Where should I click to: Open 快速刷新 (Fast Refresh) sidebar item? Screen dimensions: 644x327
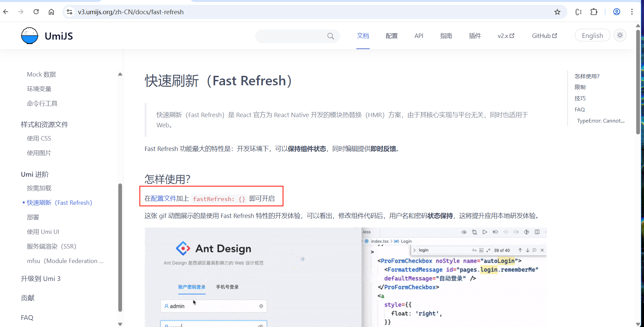click(59, 203)
